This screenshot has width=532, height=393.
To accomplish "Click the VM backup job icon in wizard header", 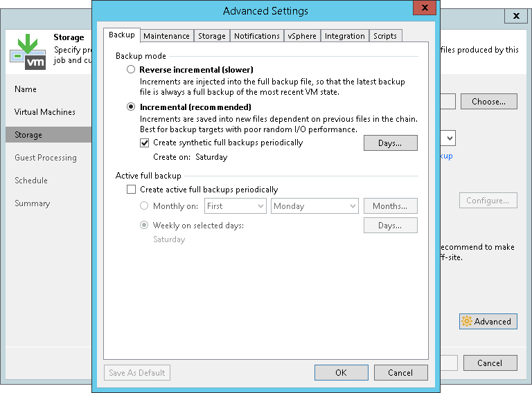I will coord(28,52).
